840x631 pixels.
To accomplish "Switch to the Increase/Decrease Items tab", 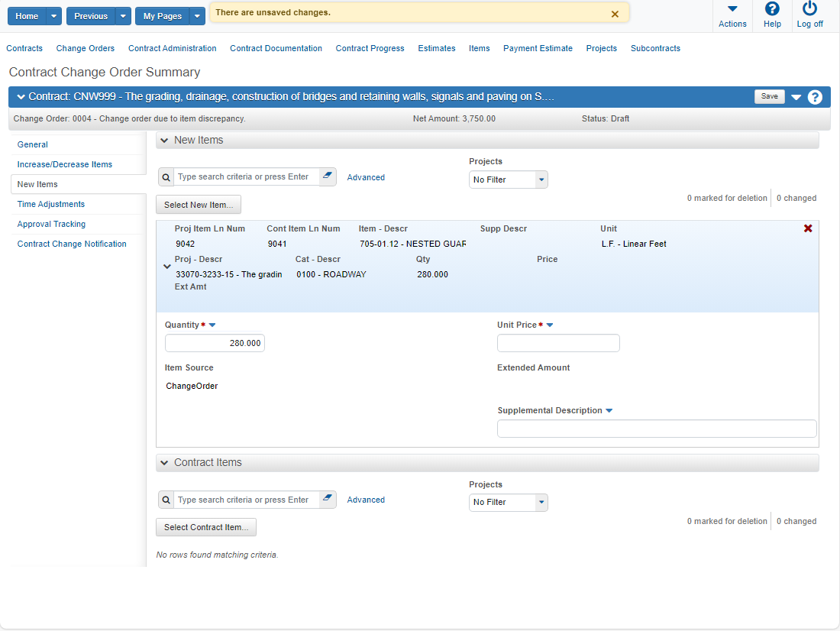I will click(65, 164).
